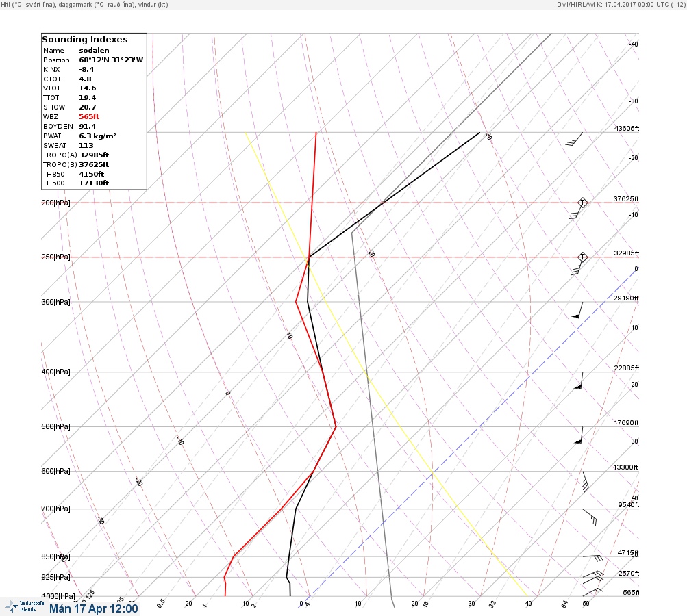687x616 pixels.
Task: Select the wind barb at 700 hPa level
Action: tap(590, 517)
